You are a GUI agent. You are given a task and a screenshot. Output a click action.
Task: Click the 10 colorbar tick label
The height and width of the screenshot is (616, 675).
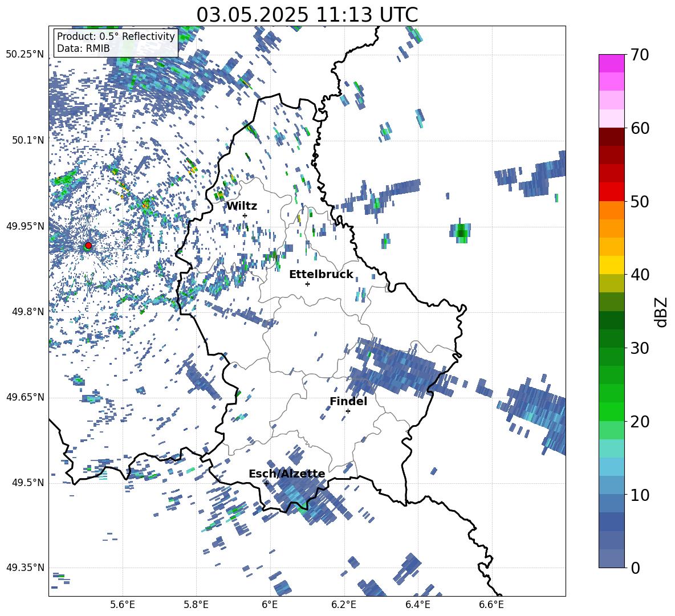tap(639, 495)
